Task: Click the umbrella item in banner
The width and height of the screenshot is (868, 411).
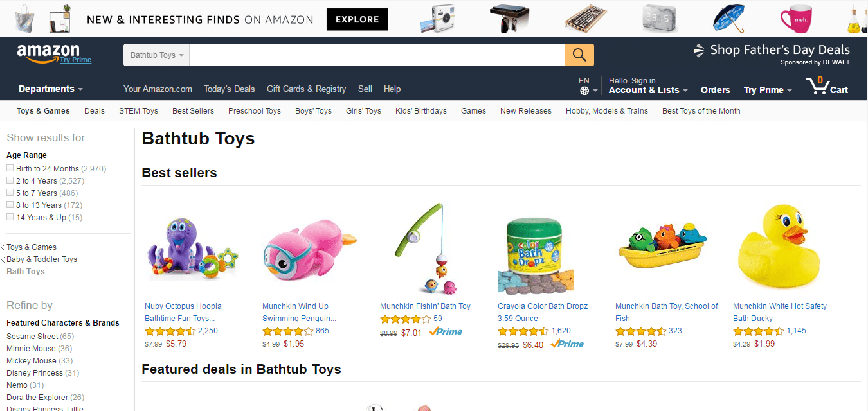Action: click(728, 19)
